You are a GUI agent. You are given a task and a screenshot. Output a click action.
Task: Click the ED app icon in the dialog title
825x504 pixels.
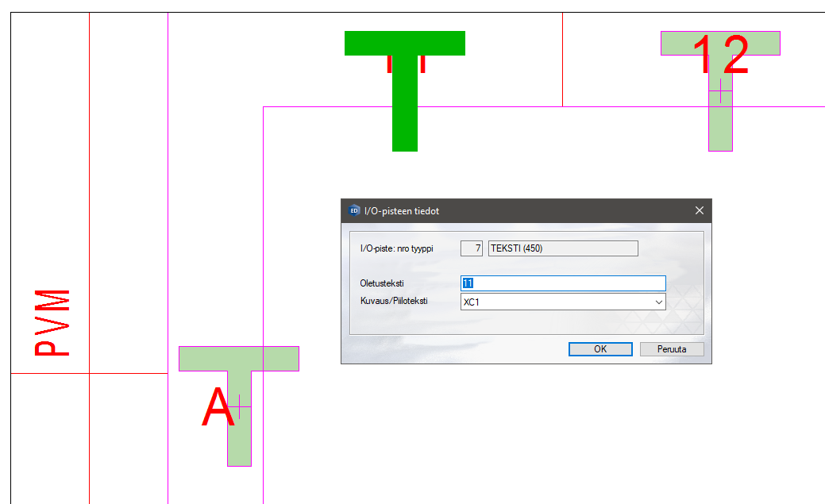[x=354, y=210]
